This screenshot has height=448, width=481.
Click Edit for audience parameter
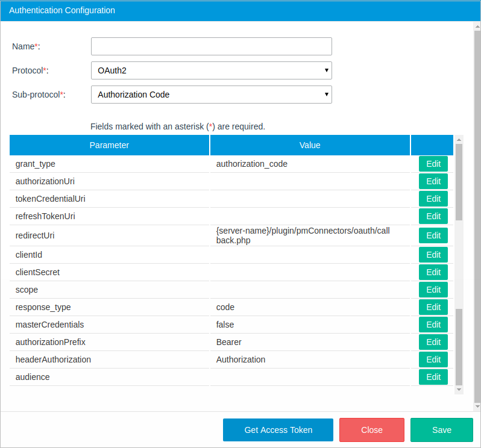(x=433, y=377)
